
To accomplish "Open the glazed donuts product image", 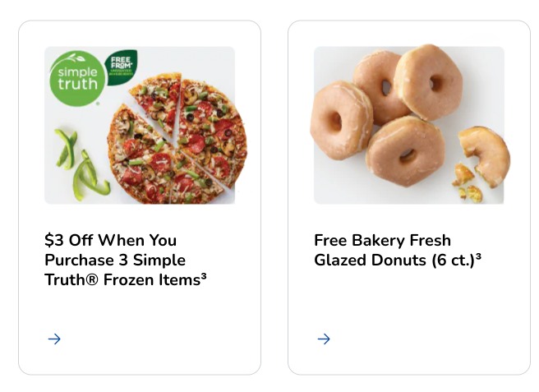I will (x=409, y=125).
